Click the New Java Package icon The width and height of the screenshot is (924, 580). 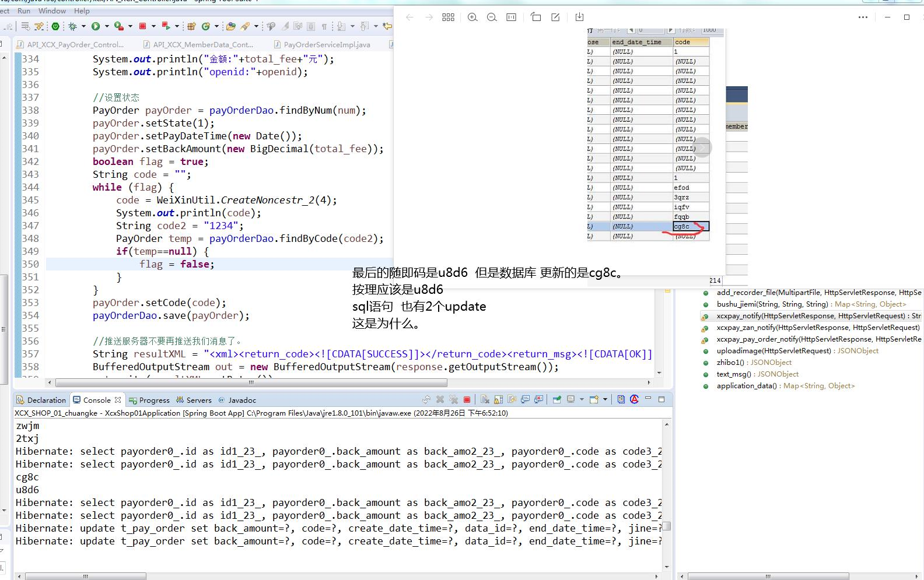(x=191, y=26)
